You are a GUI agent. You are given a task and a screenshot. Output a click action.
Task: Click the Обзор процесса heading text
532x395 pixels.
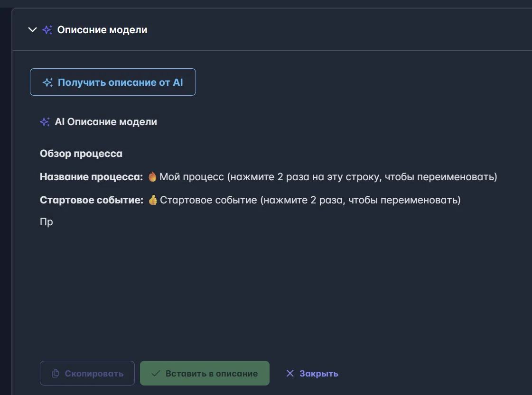[81, 154]
